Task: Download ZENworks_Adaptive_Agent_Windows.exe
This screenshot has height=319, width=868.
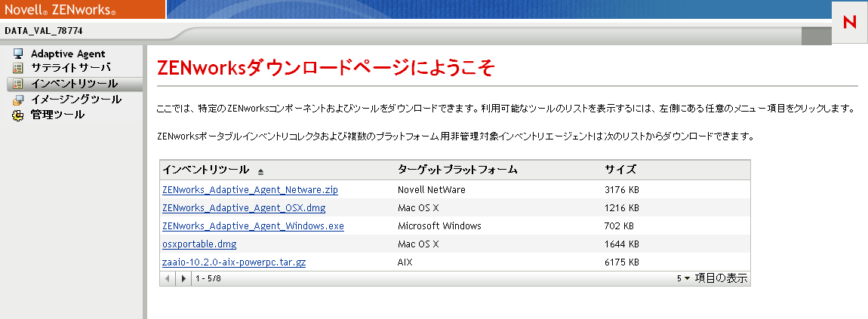Action: pyautogui.click(x=253, y=226)
